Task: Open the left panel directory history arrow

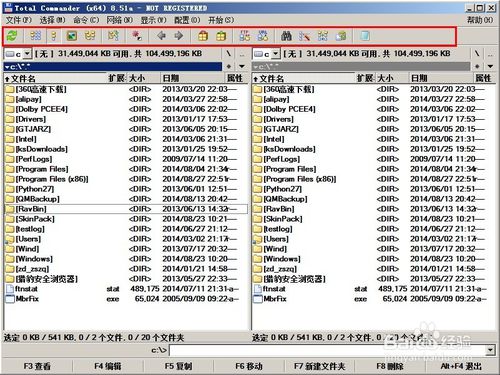Action: pos(242,66)
